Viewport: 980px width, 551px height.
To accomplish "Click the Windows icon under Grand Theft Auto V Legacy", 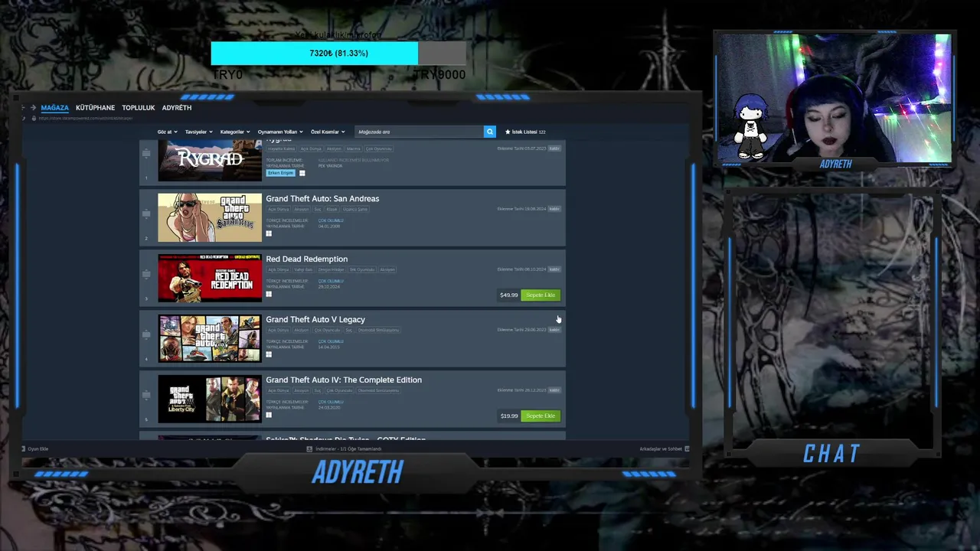I will [269, 354].
